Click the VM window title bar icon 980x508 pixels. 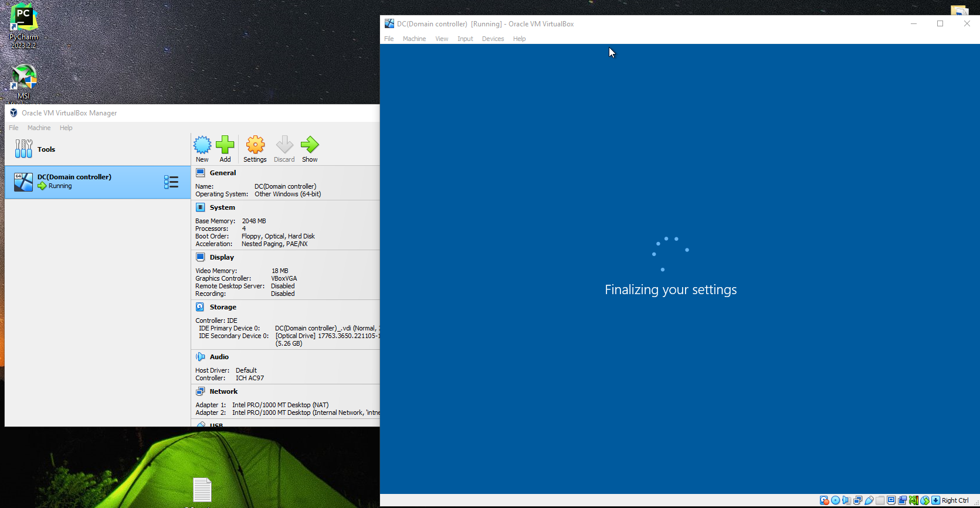click(389, 24)
